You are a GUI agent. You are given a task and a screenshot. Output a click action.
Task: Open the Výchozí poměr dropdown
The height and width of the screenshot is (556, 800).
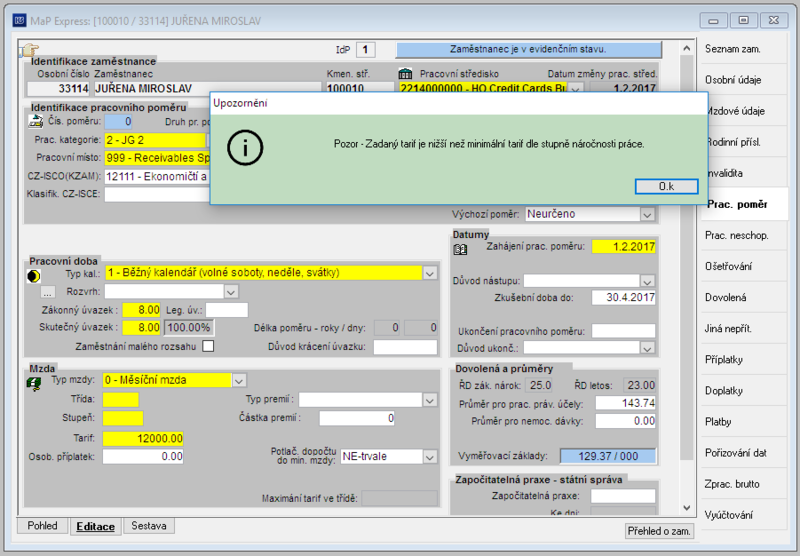[647, 214]
